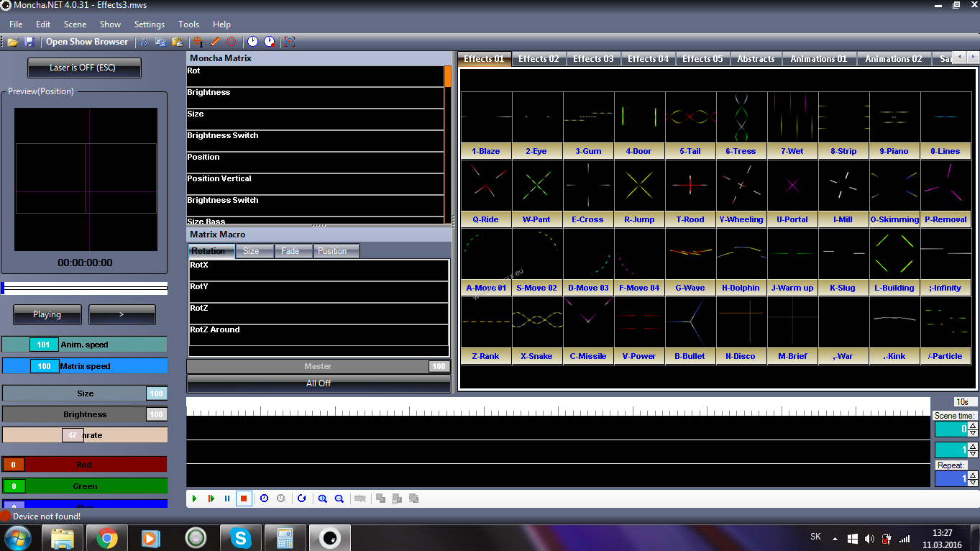Click the > next button beside Playing
Image resolution: width=980 pixels, height=551 pixels.
click(x=122, y=314)
